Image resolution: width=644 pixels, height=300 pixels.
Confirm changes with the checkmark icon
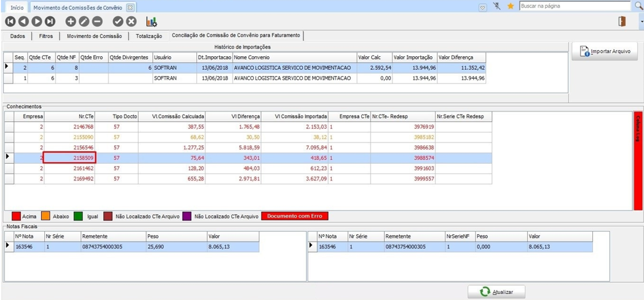click(118, 21)
